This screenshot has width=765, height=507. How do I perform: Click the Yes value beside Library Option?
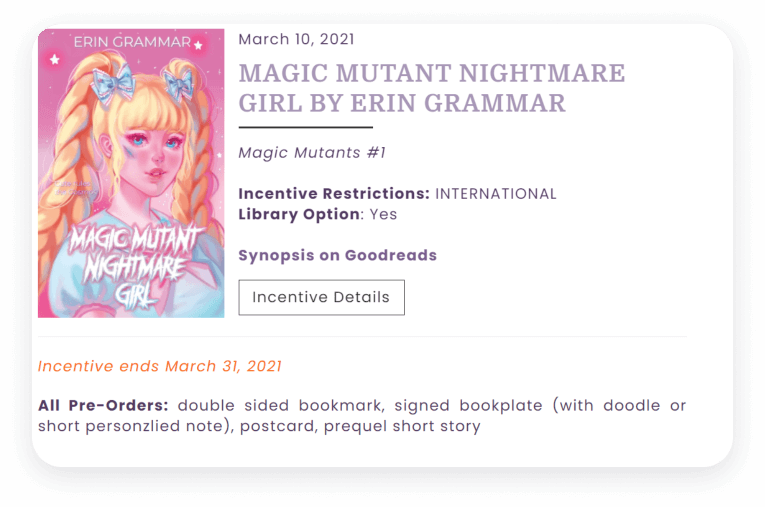coord(383,214)
